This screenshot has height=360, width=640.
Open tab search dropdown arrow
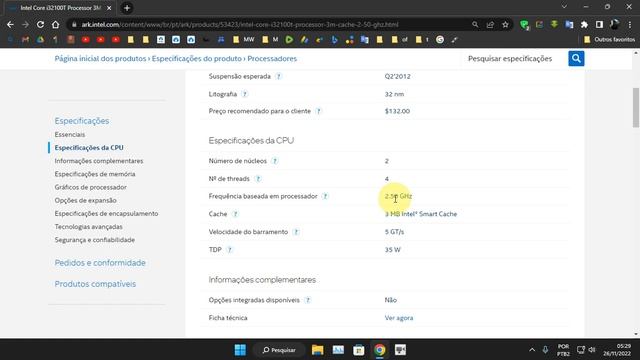coord(564,7)
